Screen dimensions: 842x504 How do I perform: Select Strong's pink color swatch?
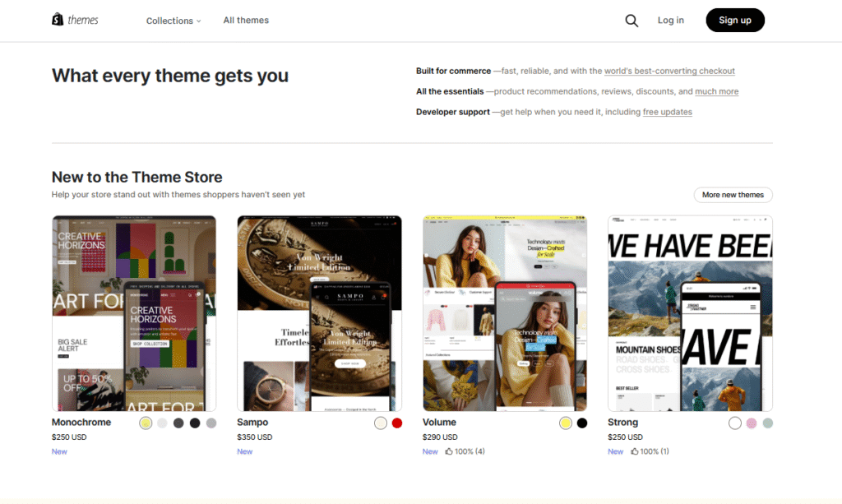752,423
